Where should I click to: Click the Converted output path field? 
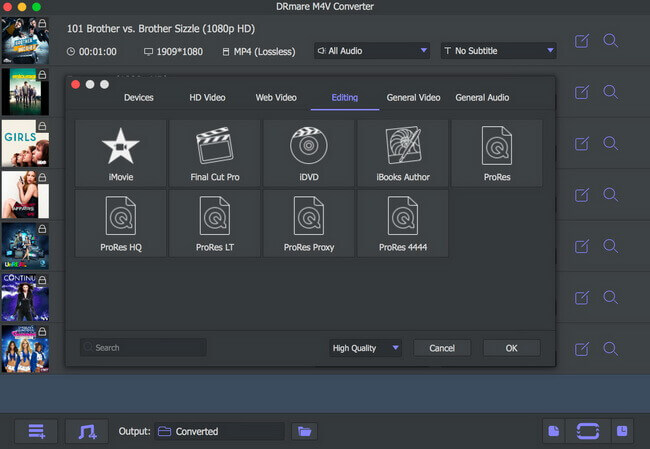pos(220,431)
